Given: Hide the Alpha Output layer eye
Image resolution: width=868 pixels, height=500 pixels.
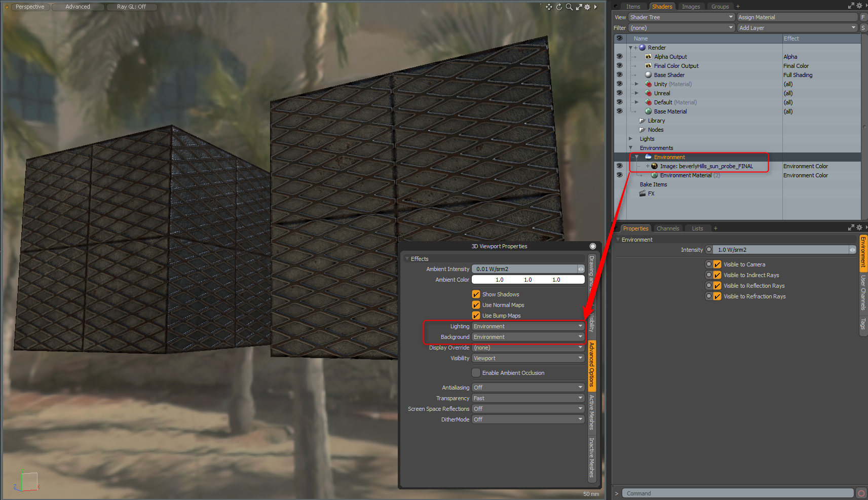Looking at the screenshot, I should click(619, 57).
